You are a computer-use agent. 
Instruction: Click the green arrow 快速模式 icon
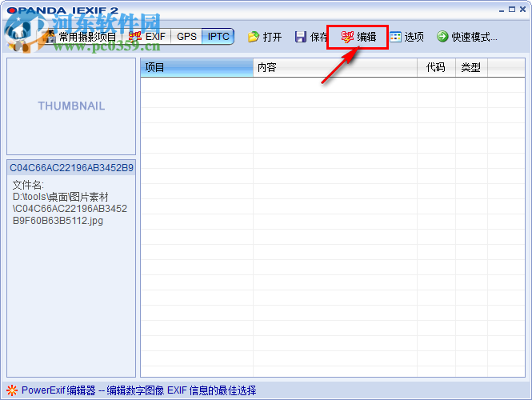(x=442, y=36)
